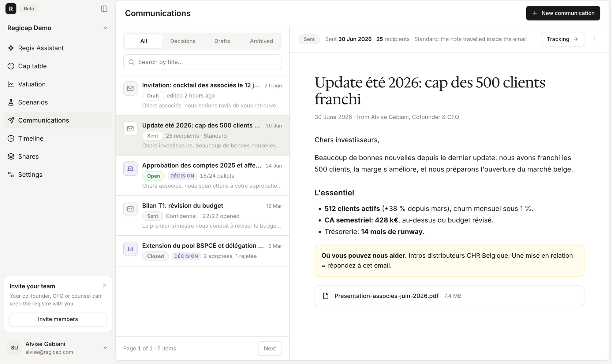Focus the Search by title field
The image size is (612, 364).
coord(203,62)
